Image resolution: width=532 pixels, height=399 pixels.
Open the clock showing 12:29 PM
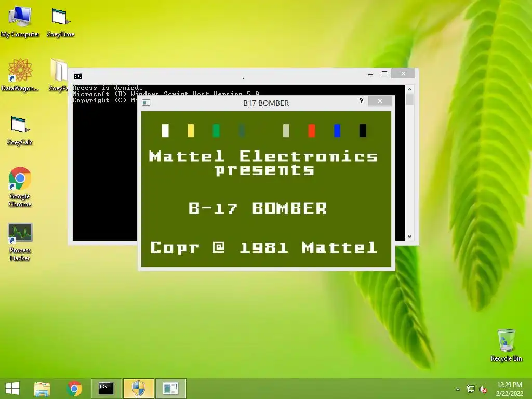509,389
